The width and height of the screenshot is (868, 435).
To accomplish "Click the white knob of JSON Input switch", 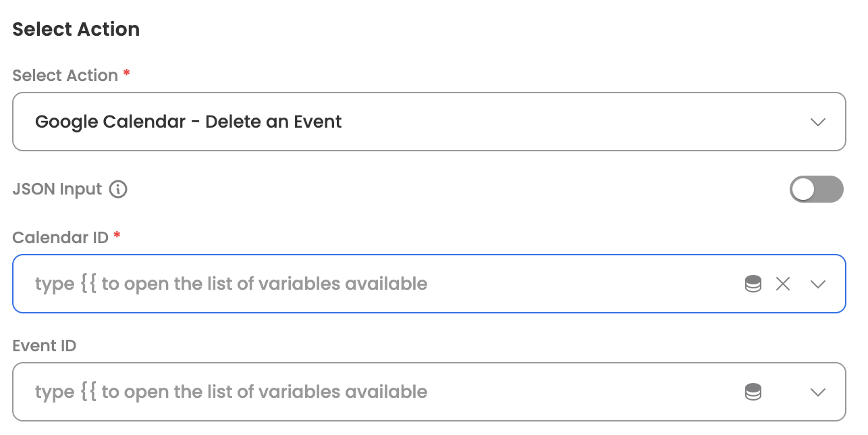I will [804, 189].
